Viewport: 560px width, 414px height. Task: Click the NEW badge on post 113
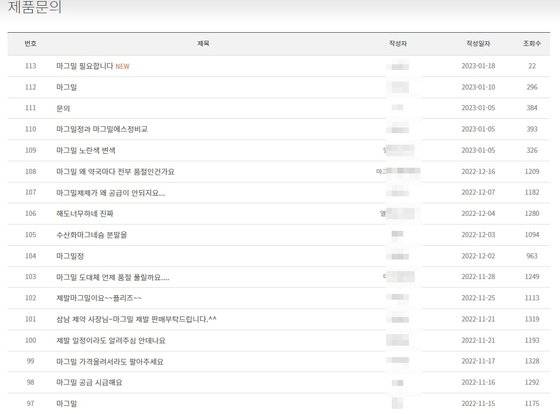(122, 66)
